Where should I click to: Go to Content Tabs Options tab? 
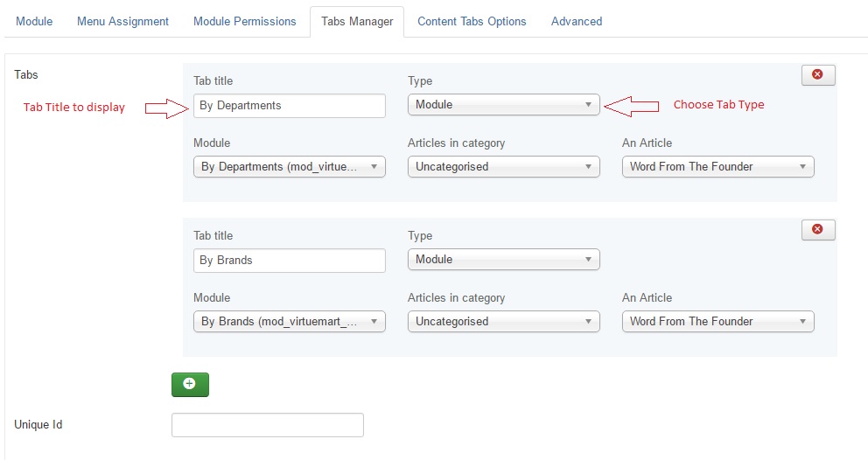click(472, 21)
